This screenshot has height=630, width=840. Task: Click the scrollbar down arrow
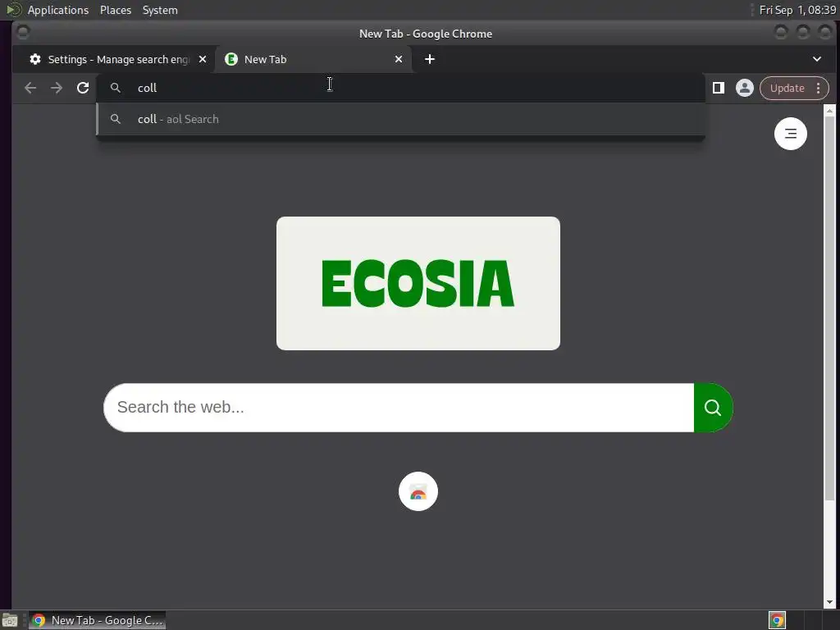(x=829, y=602)
